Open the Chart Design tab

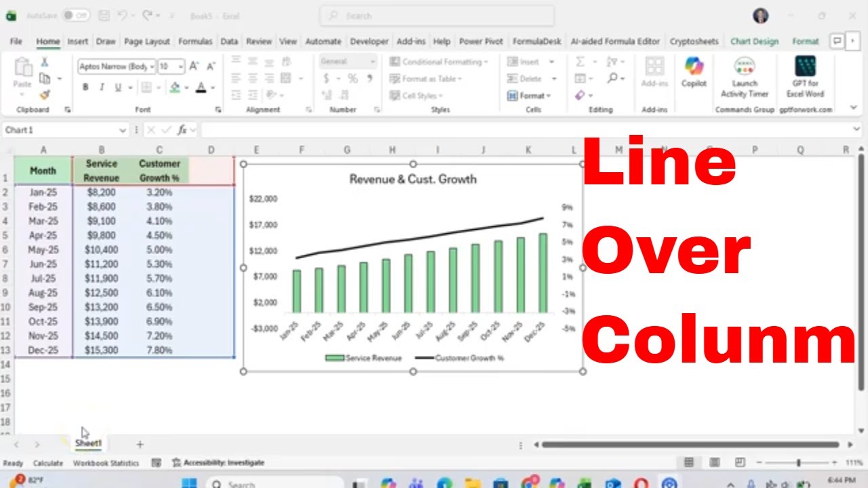click(x=754, y=41)
